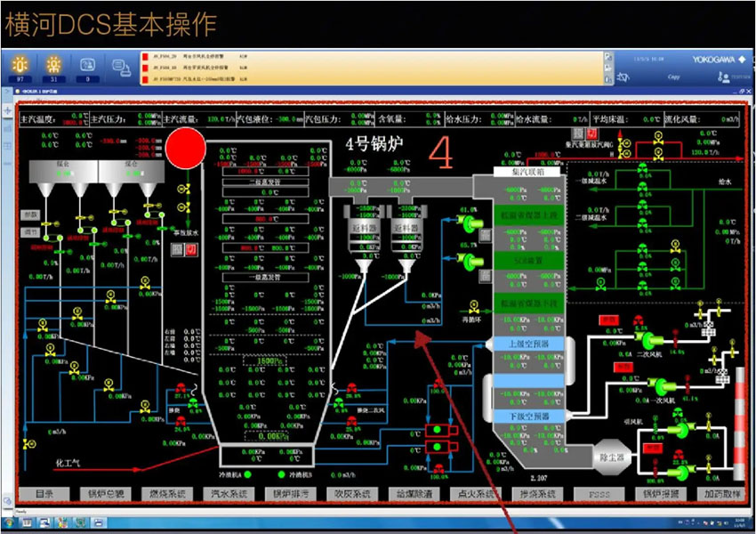Open 点火系统 page
756x534 pixels.
[x=476, y=494]
